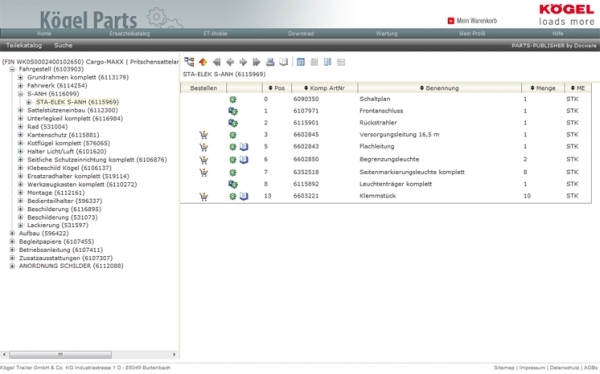Collapse the Fahrgestell (6103903) node
Screen dimensions: 600x374
pos(12,69)
